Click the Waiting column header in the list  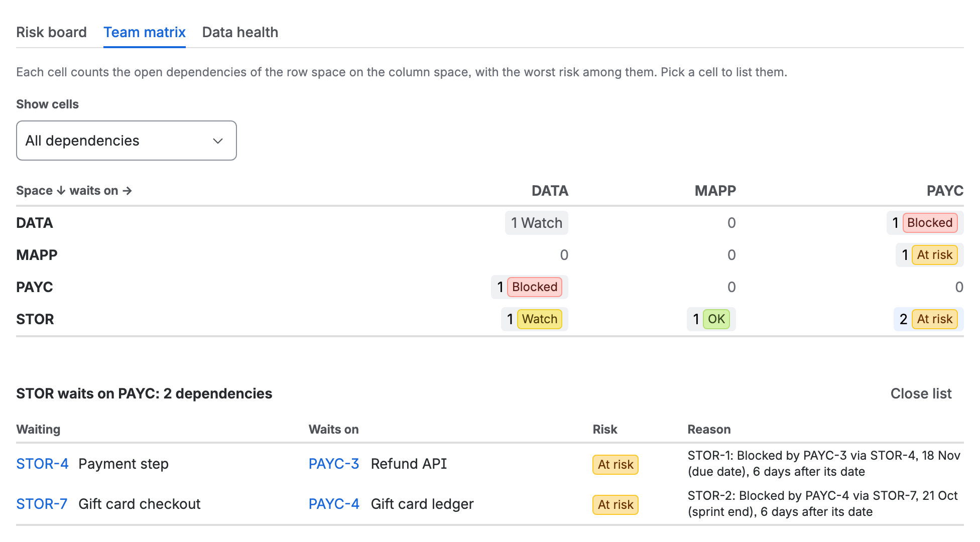[38, 430]
